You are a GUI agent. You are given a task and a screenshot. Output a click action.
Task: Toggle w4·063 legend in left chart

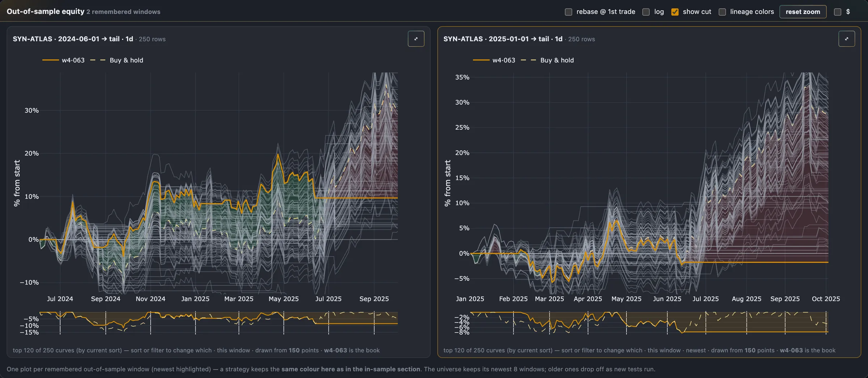[x=64, y=60]
